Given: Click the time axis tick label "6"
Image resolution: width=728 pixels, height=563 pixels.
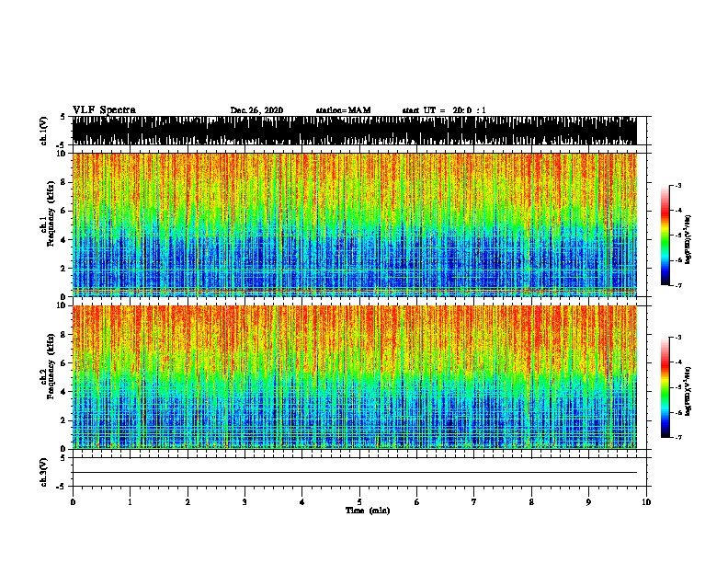Looking at the screenshot, I should 417,501.
